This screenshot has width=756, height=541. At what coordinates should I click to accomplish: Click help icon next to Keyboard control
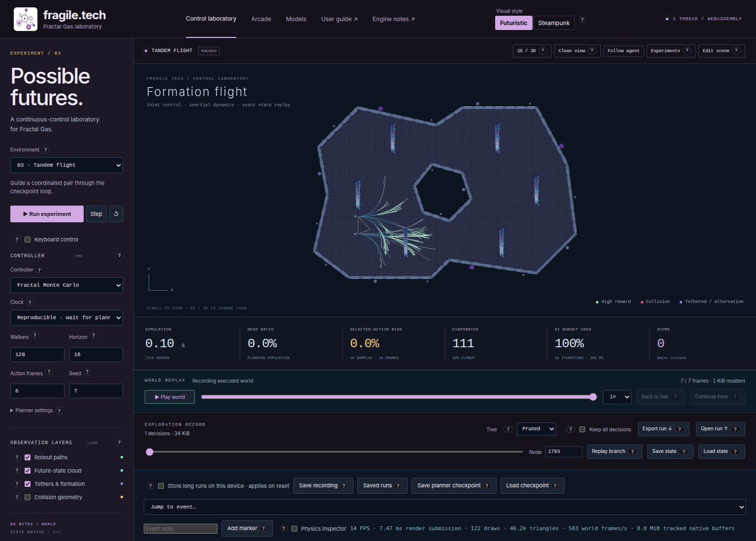click(17, 240)
